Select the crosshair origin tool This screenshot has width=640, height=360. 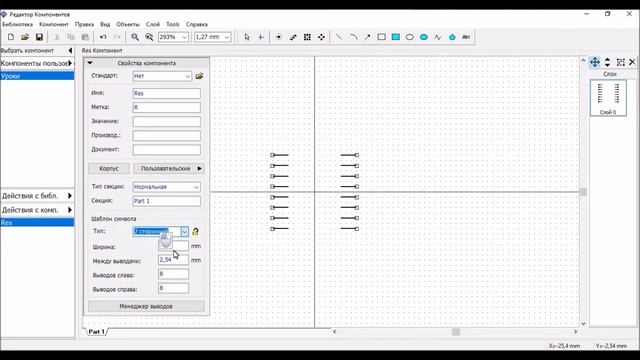pyautogui.click(x=261, y=37)
